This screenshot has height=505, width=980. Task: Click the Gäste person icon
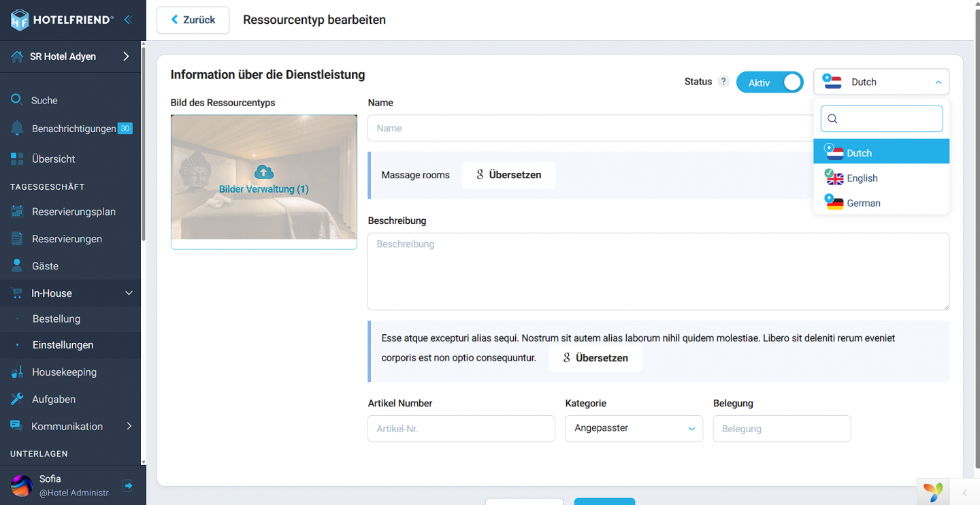click(x=17, y=266)
